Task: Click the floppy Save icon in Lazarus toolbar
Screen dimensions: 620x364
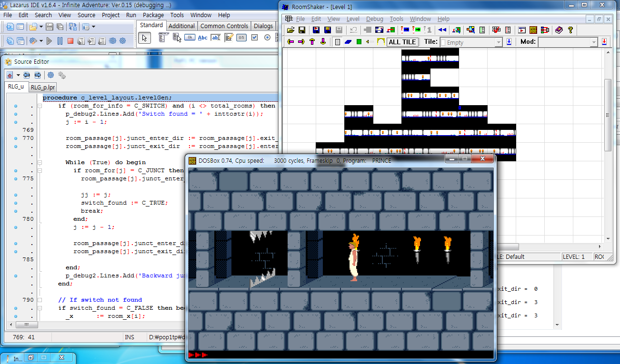Action: (50, 27)
